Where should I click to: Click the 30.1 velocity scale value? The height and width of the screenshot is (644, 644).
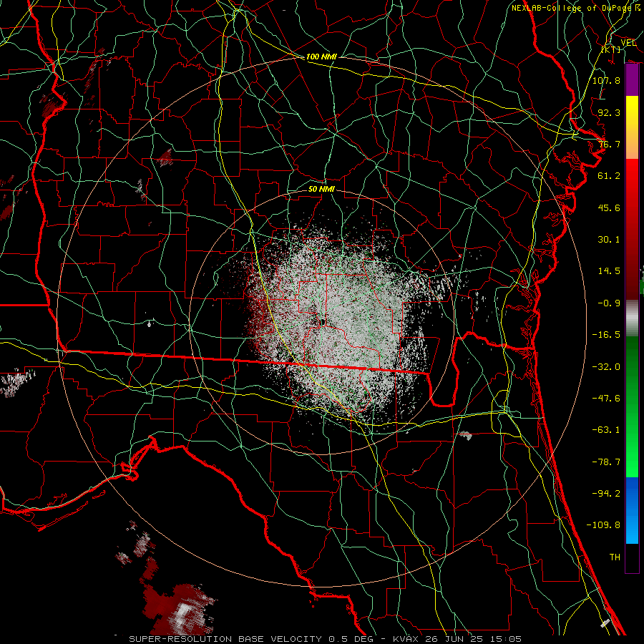tap(609, 240)
